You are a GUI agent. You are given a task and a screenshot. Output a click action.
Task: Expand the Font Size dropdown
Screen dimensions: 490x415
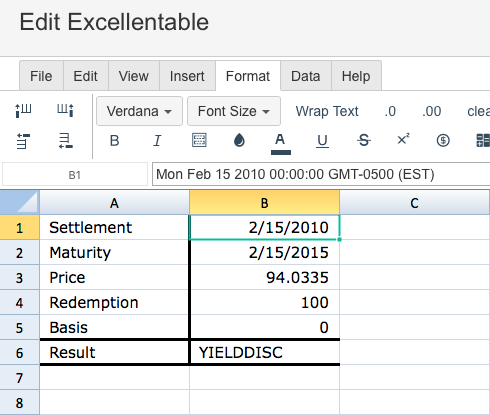coord(234,111)
